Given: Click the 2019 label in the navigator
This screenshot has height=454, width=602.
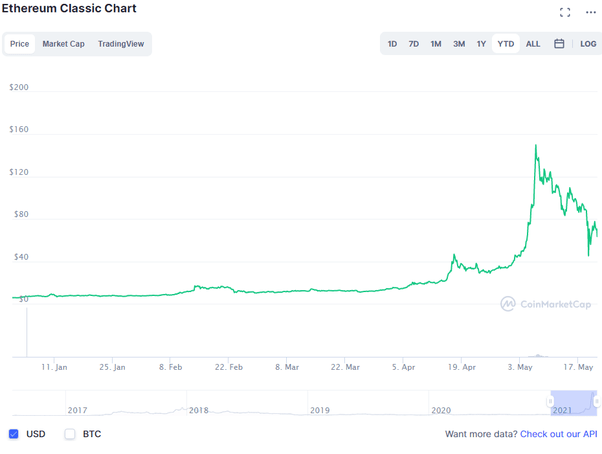Looking at the screenshot, I should click(320, 410).
